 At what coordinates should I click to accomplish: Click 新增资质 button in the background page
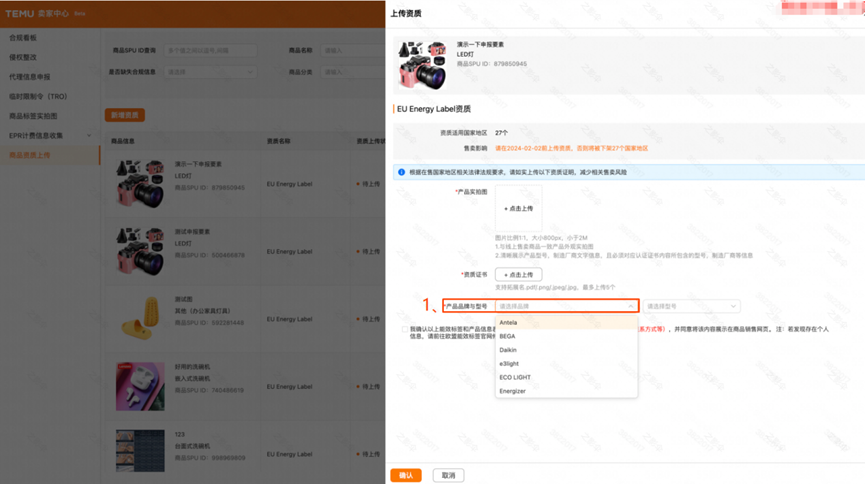[x=125, y=115]
